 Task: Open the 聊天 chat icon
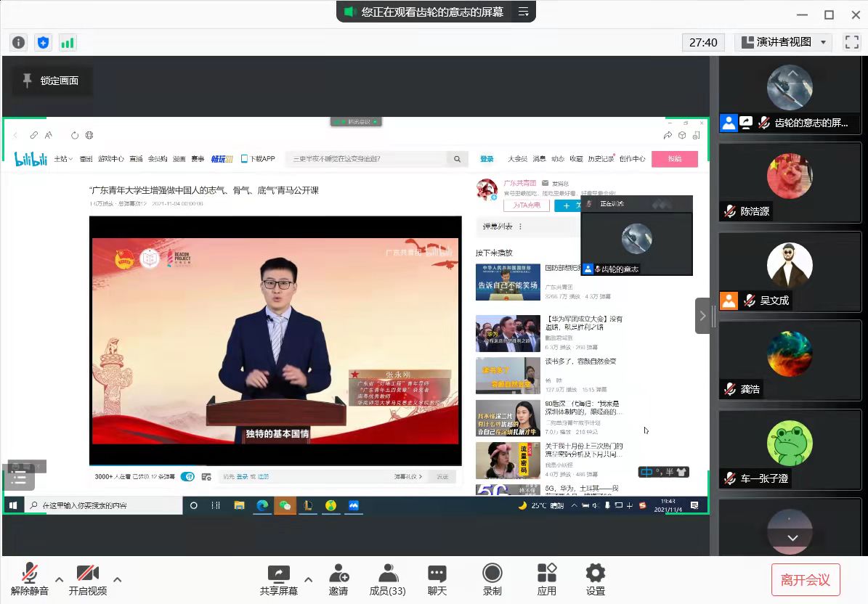[x=437, y=579]
